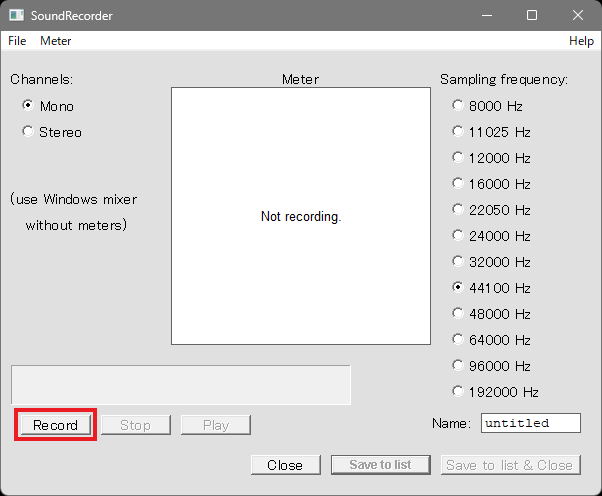Pick the 22050 Hz radio button
Screen dimensions: 602x496
pyautogui.click(x=458, y=209)
